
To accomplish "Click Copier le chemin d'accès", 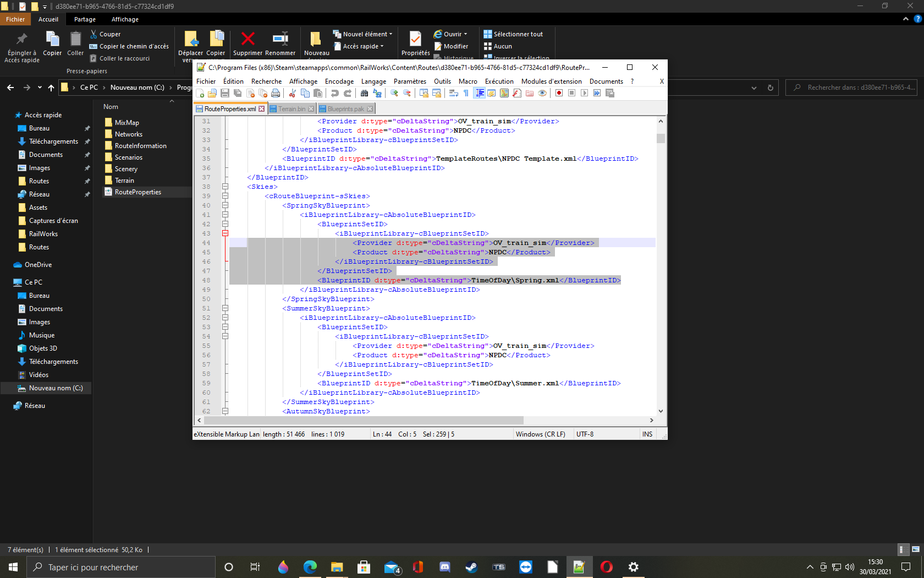I will pos(129,46).
